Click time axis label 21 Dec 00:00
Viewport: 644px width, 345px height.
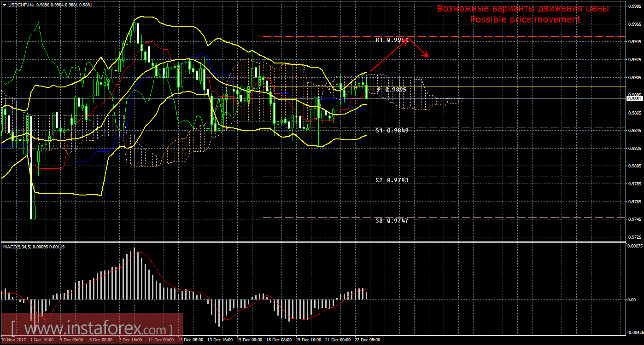pyautogui.click(x=338, y=340)
